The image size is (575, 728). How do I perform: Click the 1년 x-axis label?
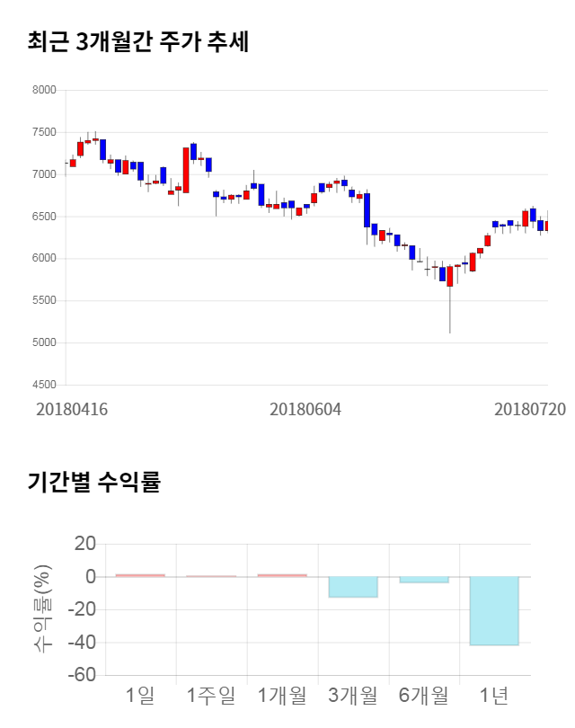[494, 695]
